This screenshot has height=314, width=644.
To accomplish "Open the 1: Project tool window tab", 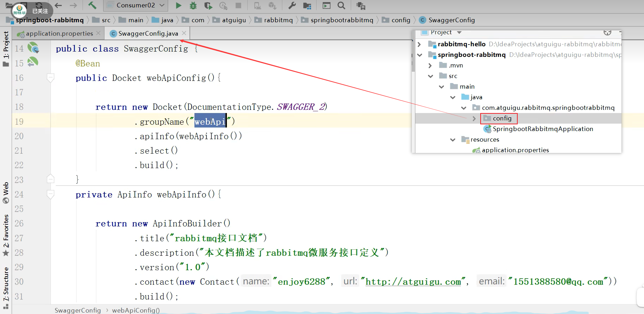I will (6, 49).
